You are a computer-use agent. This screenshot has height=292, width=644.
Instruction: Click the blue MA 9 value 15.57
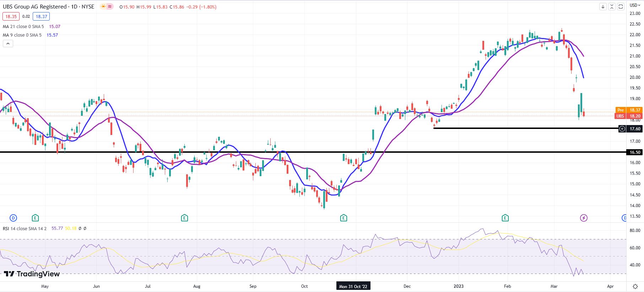(x=52, y=35)
